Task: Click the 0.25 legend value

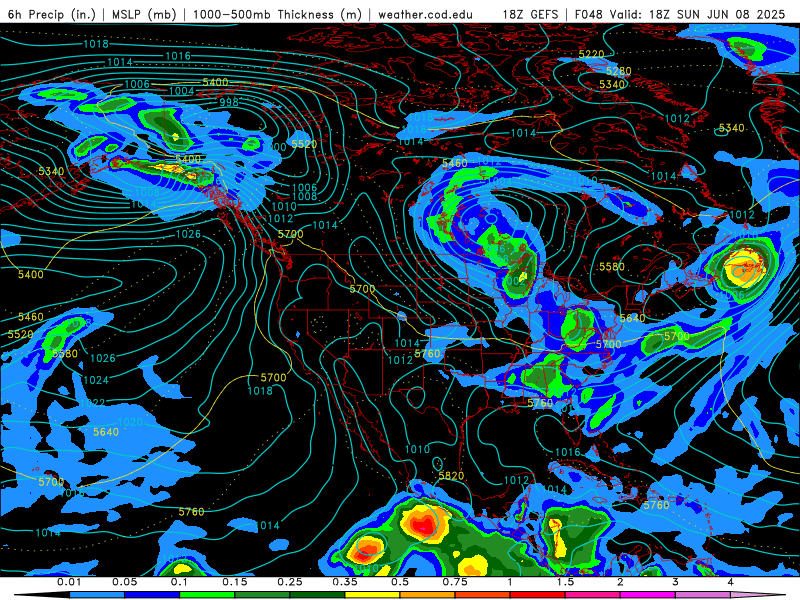Action: click(290, 582)
